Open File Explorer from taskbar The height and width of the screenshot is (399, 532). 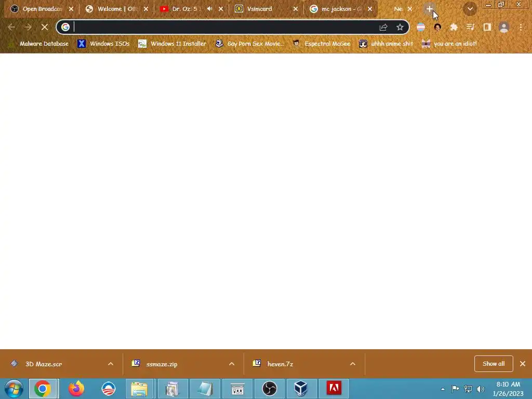[x=139, y=389]
